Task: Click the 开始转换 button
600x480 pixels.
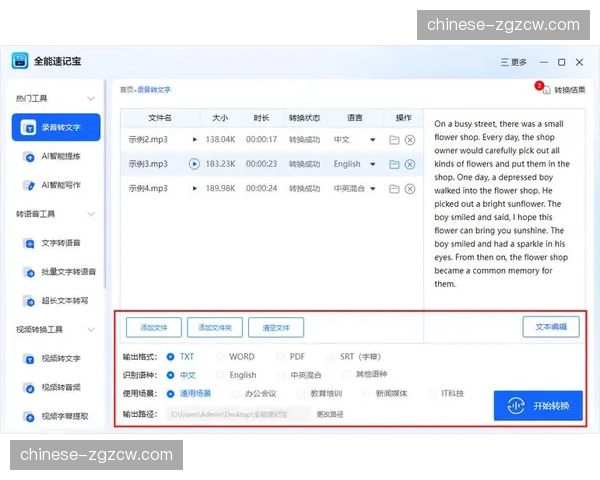Action: click(538, 406)
